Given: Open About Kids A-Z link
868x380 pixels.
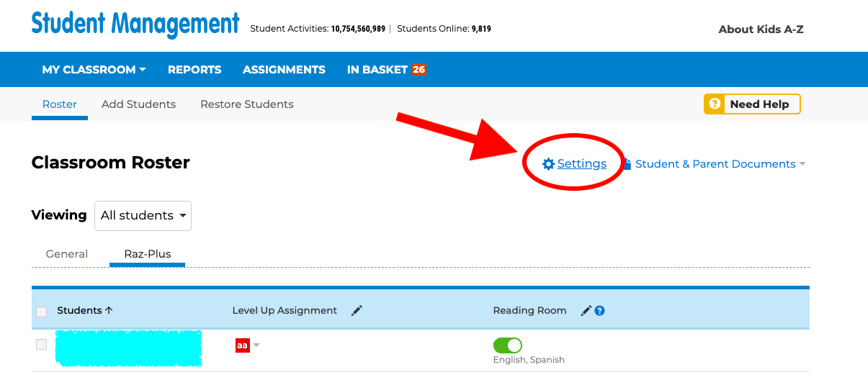Looking at the screenshot, I should click(761, 30).
